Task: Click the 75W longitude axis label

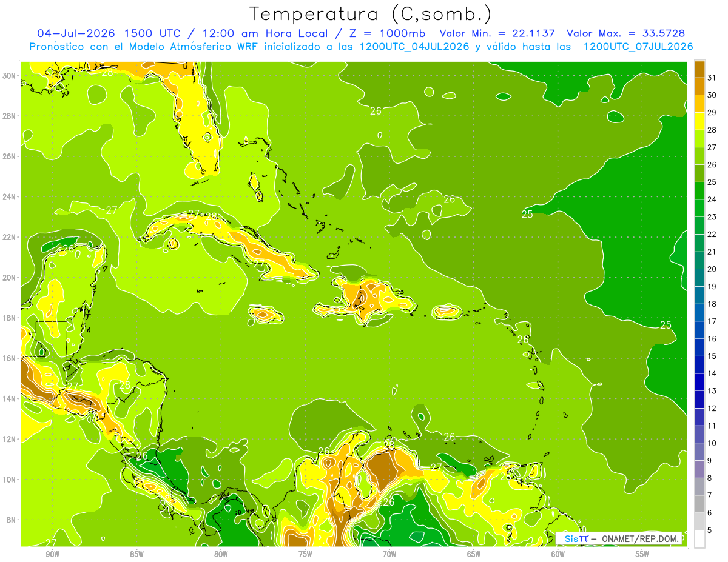Action: click(305, 555)
